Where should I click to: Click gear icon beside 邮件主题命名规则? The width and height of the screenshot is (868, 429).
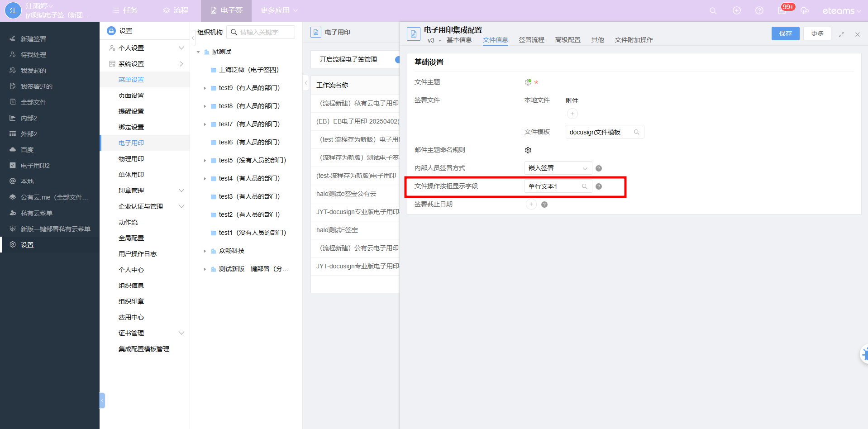point(528,150)
